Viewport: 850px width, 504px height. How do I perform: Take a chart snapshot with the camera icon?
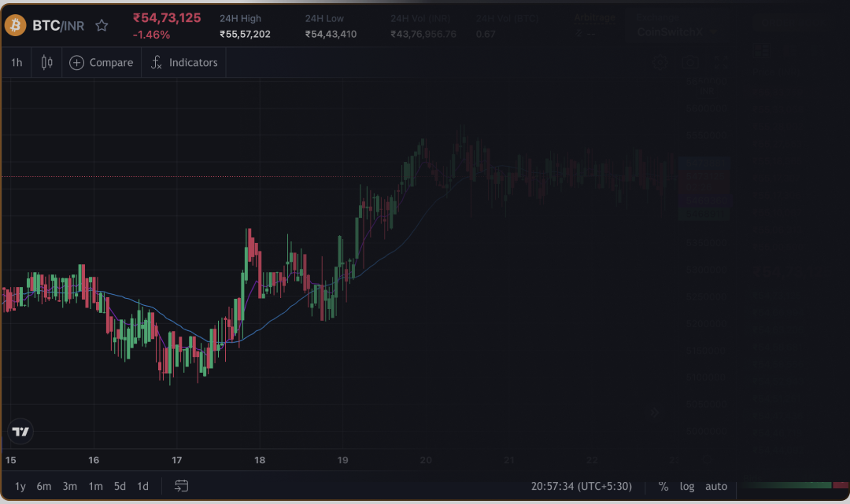[690, 61]
